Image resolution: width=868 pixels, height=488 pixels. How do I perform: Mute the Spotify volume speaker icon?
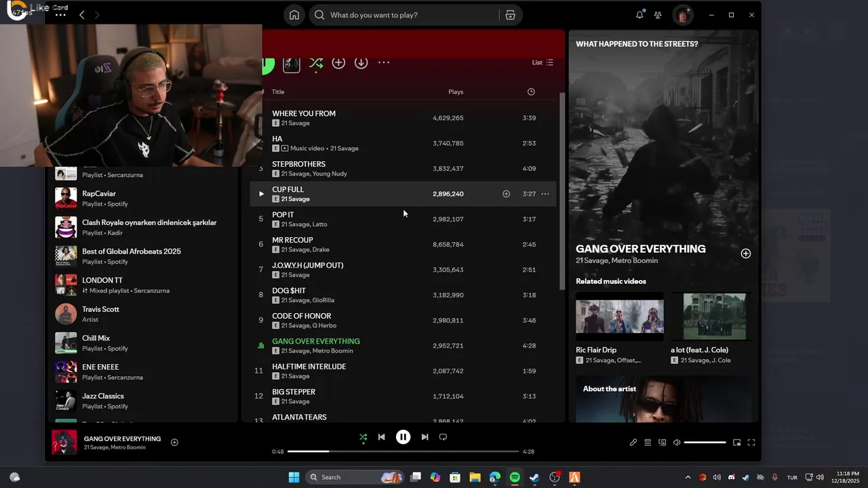(x=677, y=443)
